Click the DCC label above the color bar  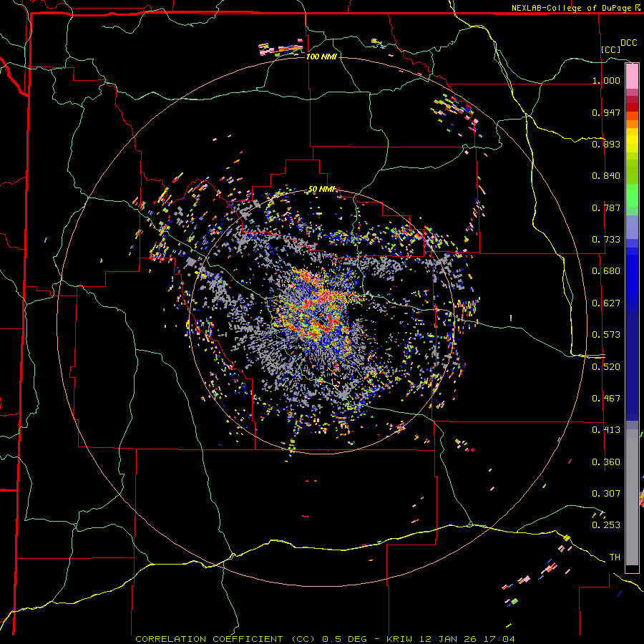click(x=628, y=43)
